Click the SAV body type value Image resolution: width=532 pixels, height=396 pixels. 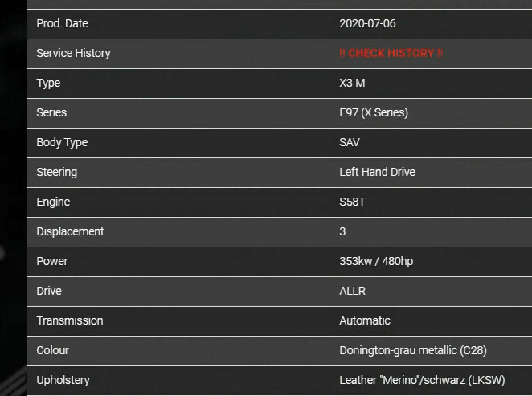point(349,142)
